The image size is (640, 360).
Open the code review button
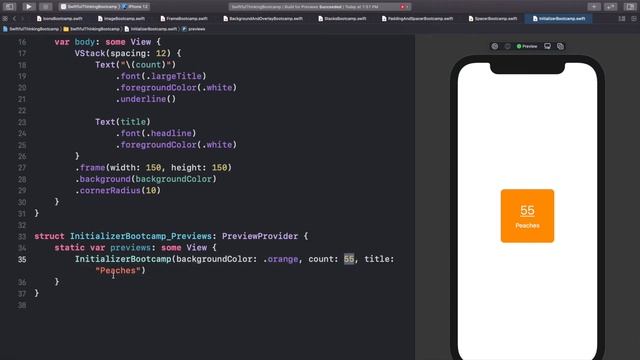[610, 7]
